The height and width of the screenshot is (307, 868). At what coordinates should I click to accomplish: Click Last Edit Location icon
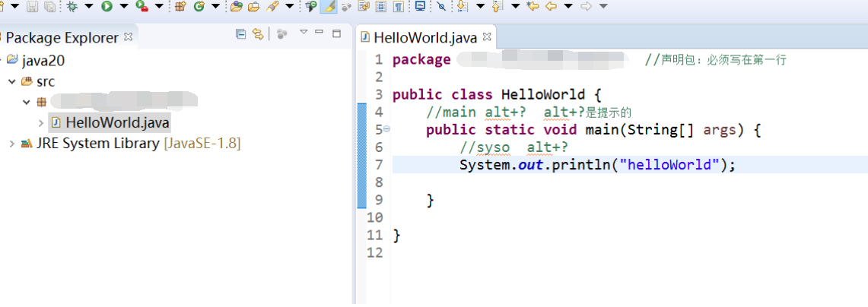533,7
